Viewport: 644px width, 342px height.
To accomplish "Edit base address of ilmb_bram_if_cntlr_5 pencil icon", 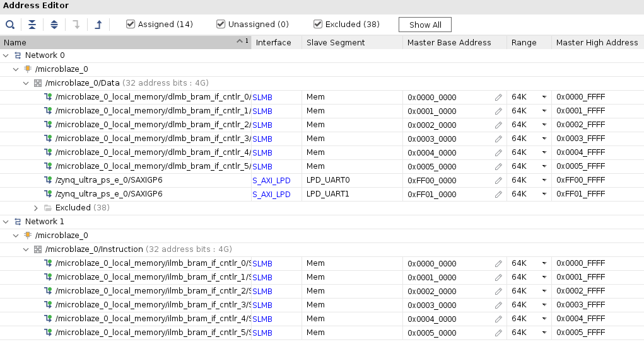I will point(498,333).
